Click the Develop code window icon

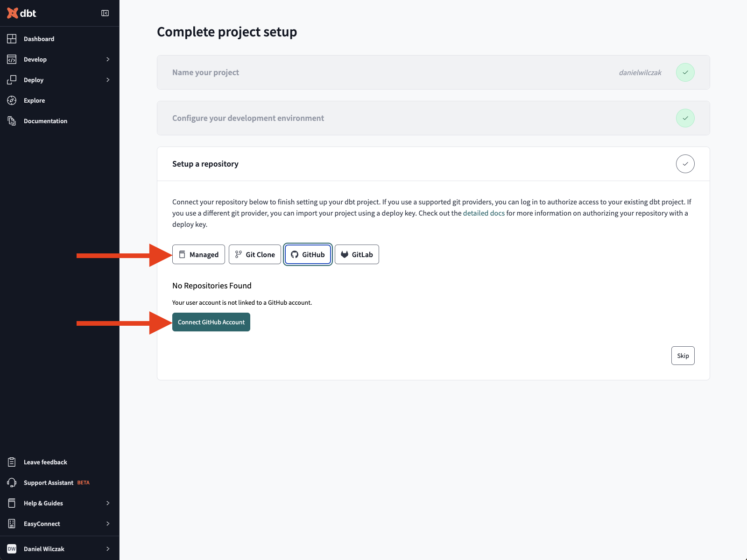pos(12,59)
